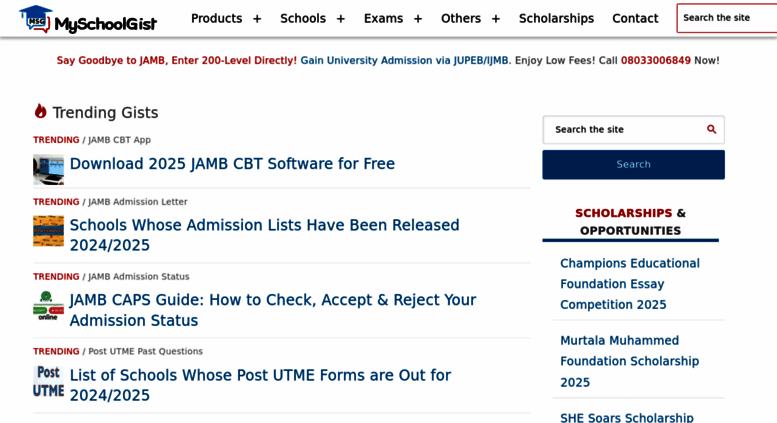The image size is (777, 423).
Task: Expand the Others menu plus sign
Action: [496, 19]
